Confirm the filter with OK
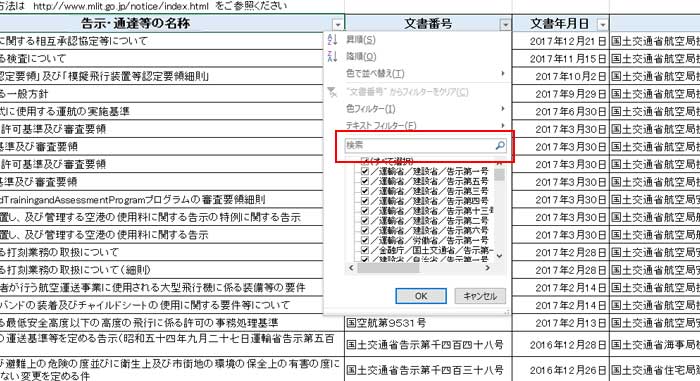 coord(421,296)
